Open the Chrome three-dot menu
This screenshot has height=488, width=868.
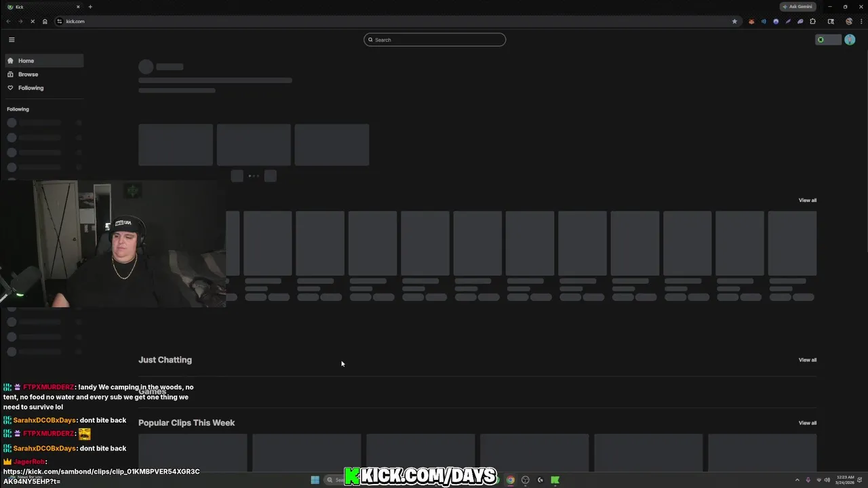point(860,22)
